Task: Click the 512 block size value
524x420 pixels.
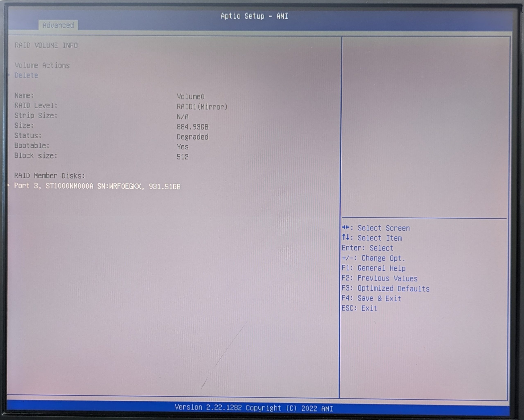Action: click(x=182, y=157)
